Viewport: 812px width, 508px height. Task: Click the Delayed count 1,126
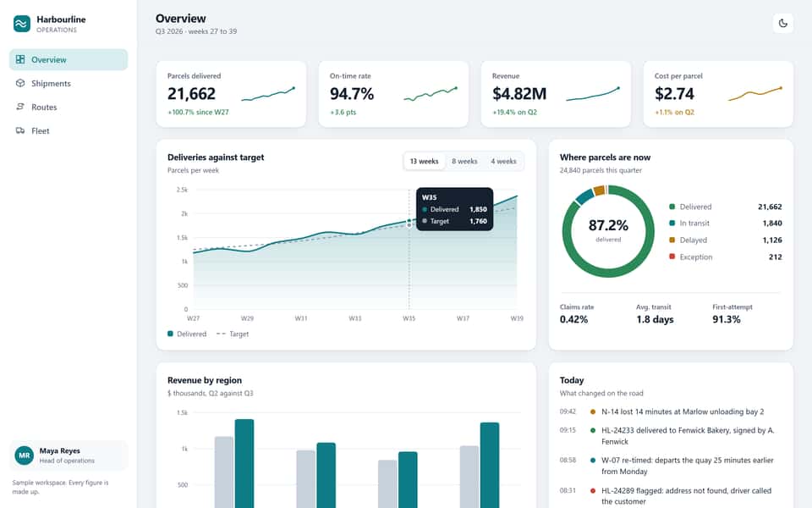pyautogui.click(x=772, y=240)
